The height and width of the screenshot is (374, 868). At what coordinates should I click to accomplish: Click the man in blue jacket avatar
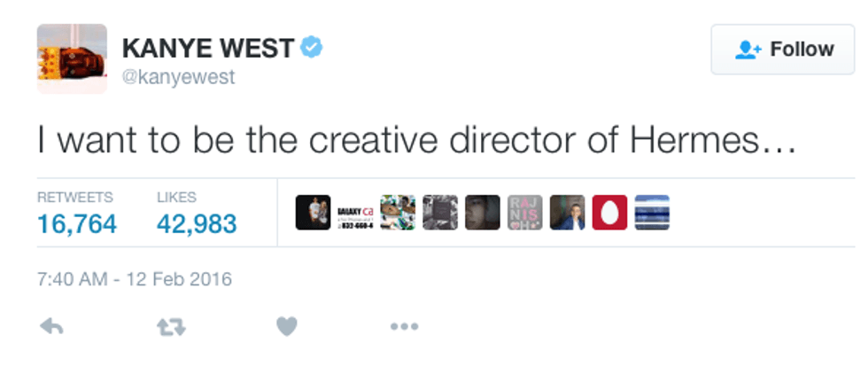567,213
